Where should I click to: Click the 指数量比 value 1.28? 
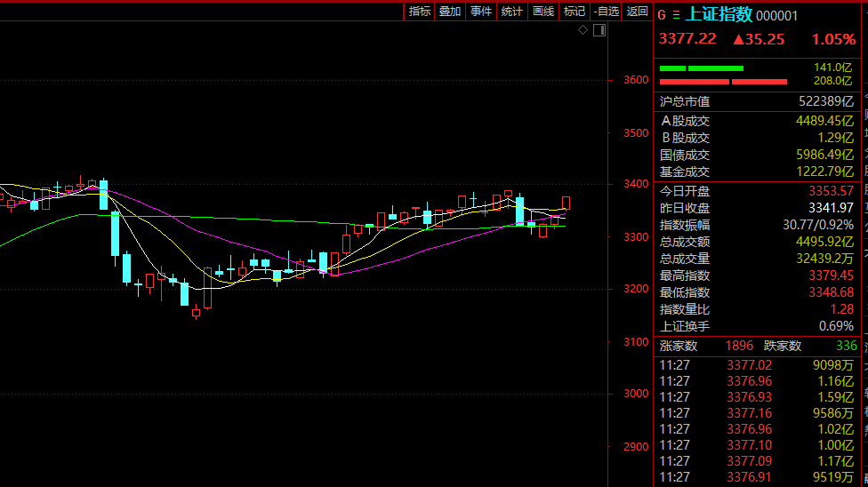click(842, 309)
